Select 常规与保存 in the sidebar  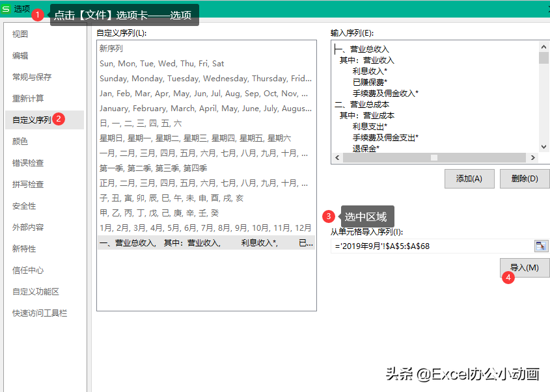32,77
